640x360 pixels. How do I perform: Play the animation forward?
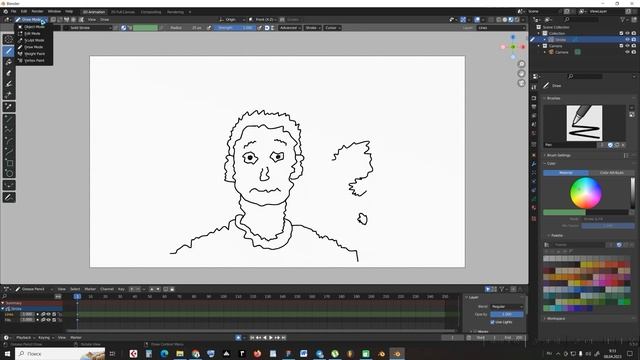coord(271,338)
